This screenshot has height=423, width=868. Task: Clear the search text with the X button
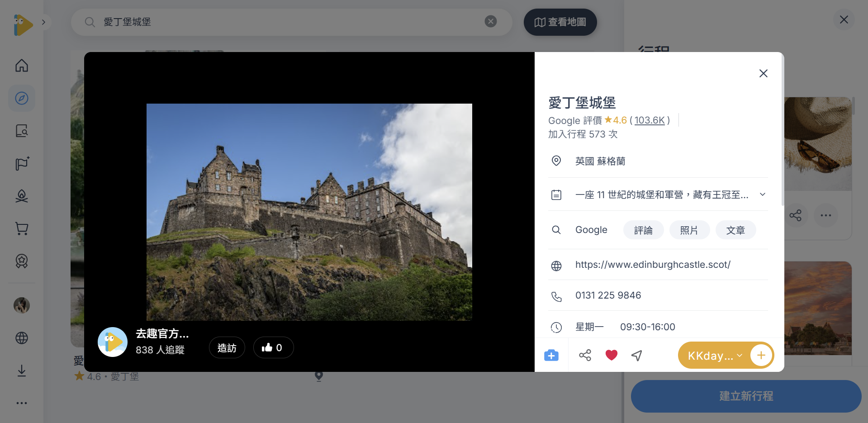coord(491,21)
